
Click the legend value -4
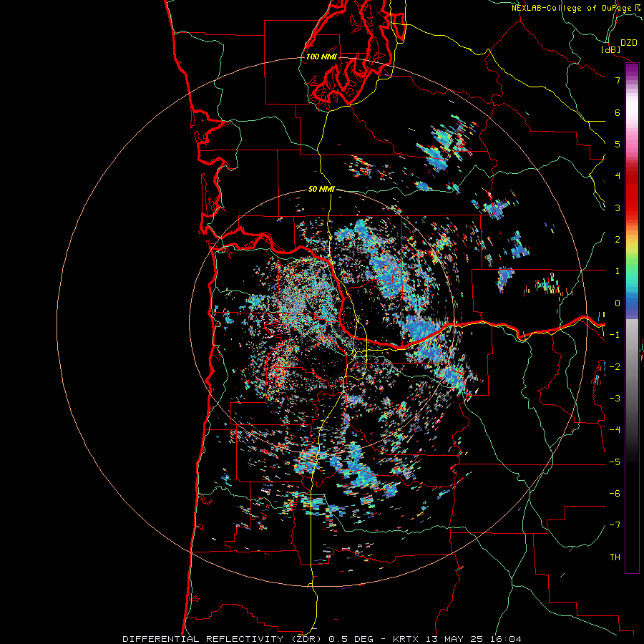coord(615,429)
